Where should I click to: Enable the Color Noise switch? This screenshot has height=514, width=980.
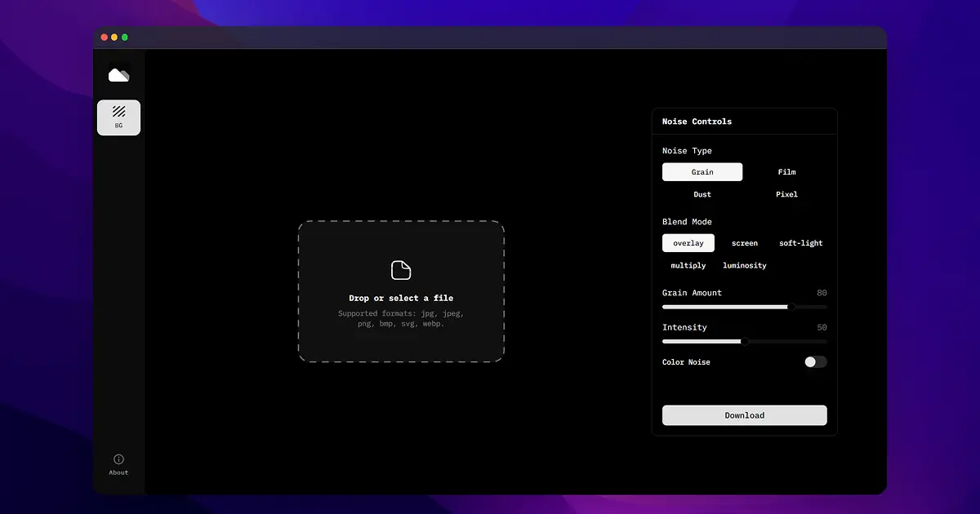click(x=815, y=362)
